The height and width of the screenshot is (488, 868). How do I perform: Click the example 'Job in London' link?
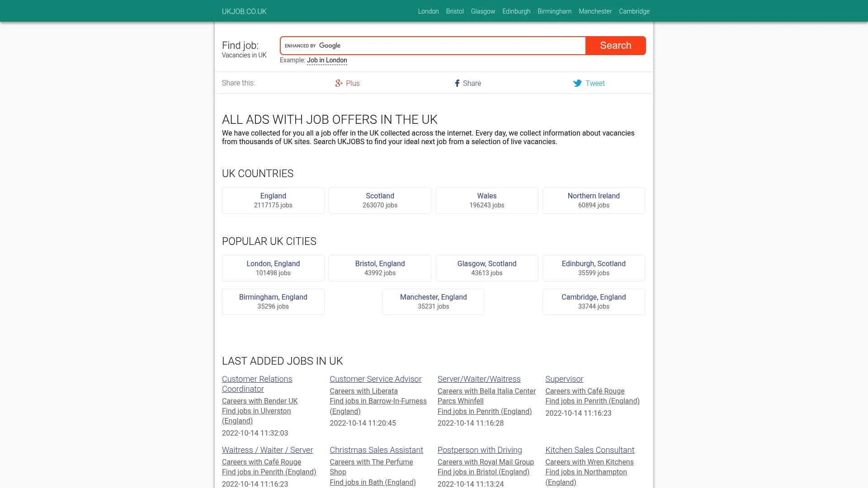327,60
